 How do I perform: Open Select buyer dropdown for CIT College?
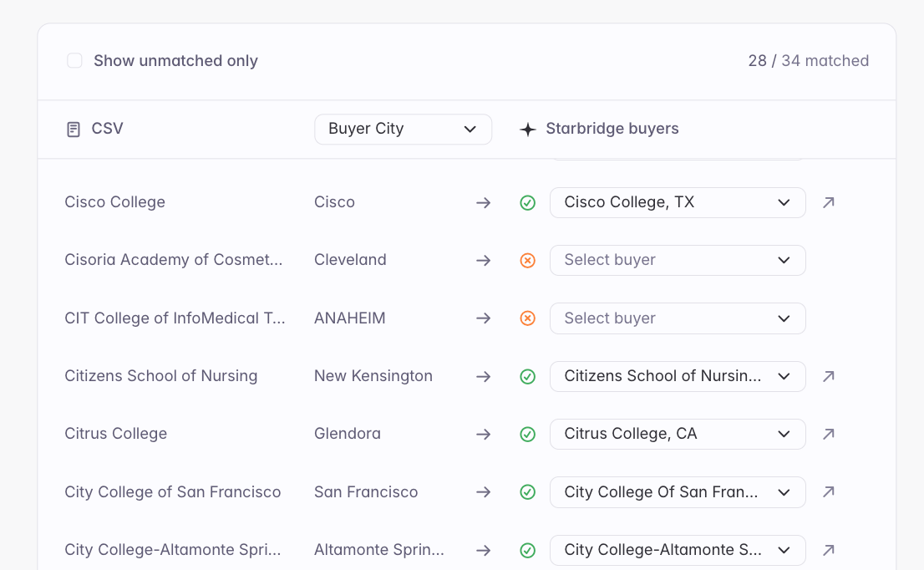coord(678,318)
